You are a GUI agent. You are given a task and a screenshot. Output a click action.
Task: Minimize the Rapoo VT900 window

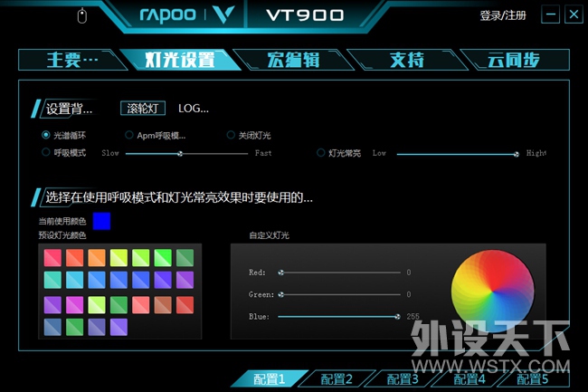(x=551, y=14)
